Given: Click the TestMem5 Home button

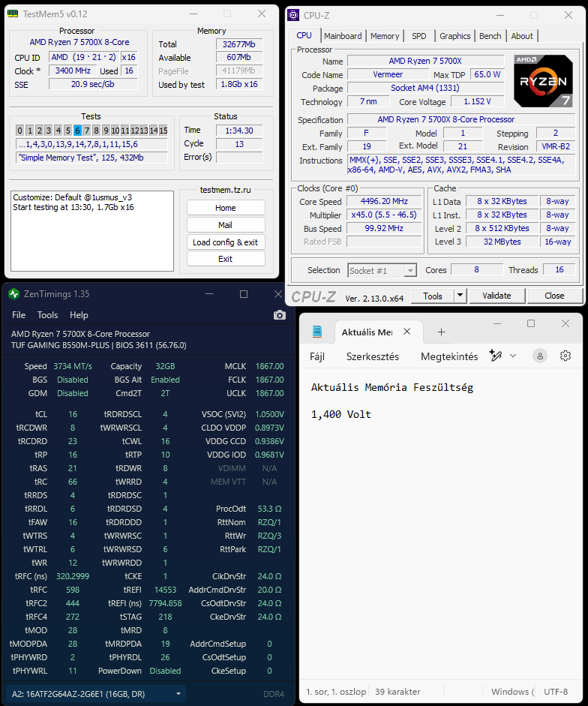Looking at the screenshot, I should pos(226,208).
